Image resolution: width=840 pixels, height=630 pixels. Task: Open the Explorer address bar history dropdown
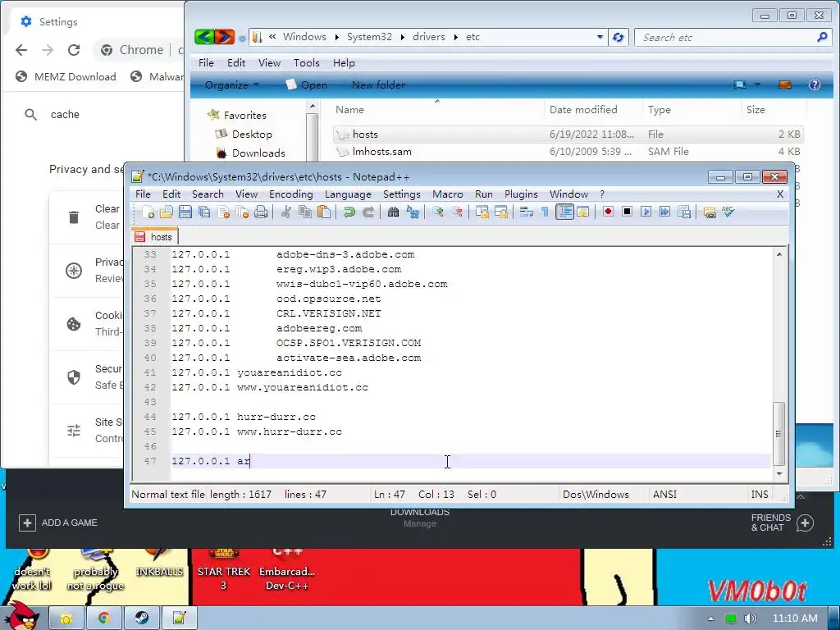pyautogui.click(x=600, y=37)
